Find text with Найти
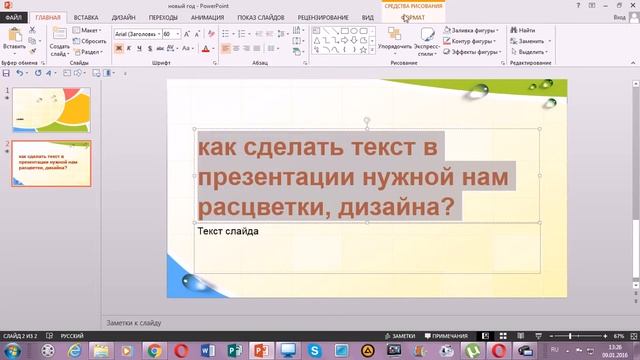The width and height of the screenshot is (640, 360). [523, 30]
